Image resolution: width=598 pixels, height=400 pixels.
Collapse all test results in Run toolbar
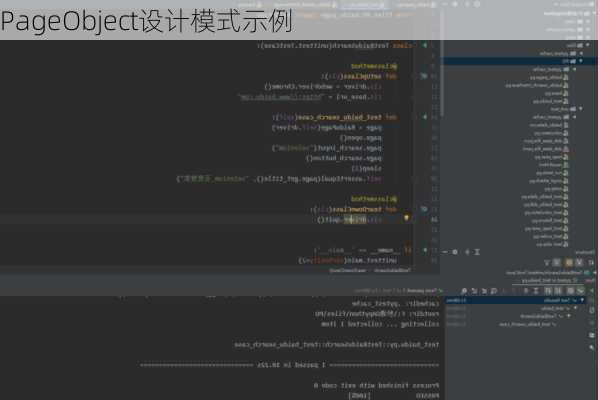(526, 291)
